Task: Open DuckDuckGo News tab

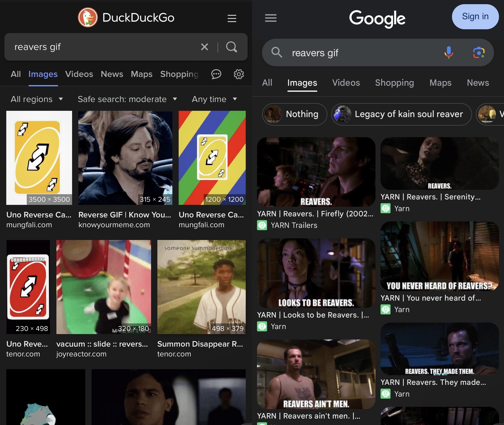Action: point(112,74)
